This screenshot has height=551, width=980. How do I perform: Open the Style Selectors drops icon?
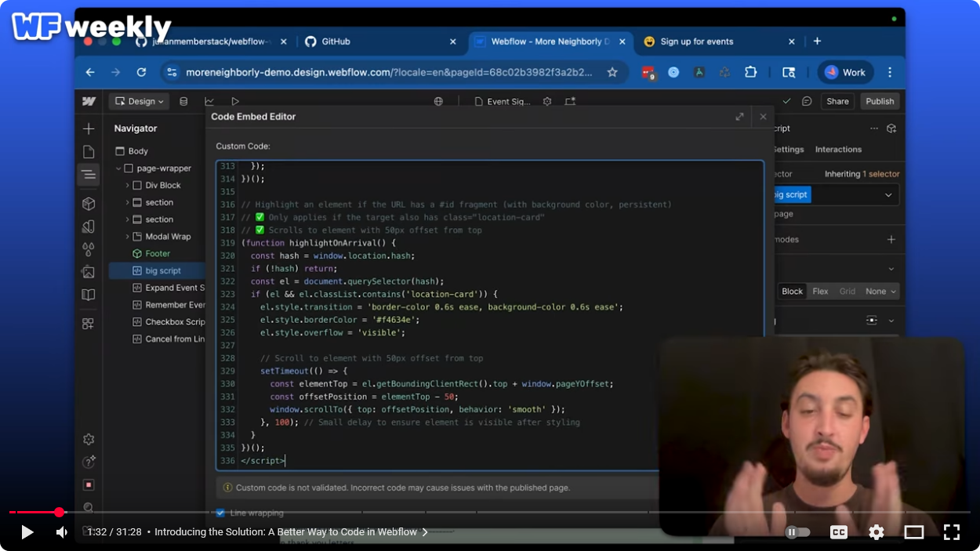click(x=89, y=249)
